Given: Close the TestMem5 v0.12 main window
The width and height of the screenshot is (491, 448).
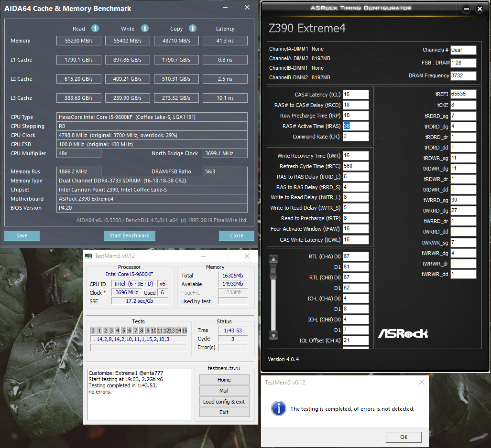Looking at the screenshot, I should (x=247, y=256).
